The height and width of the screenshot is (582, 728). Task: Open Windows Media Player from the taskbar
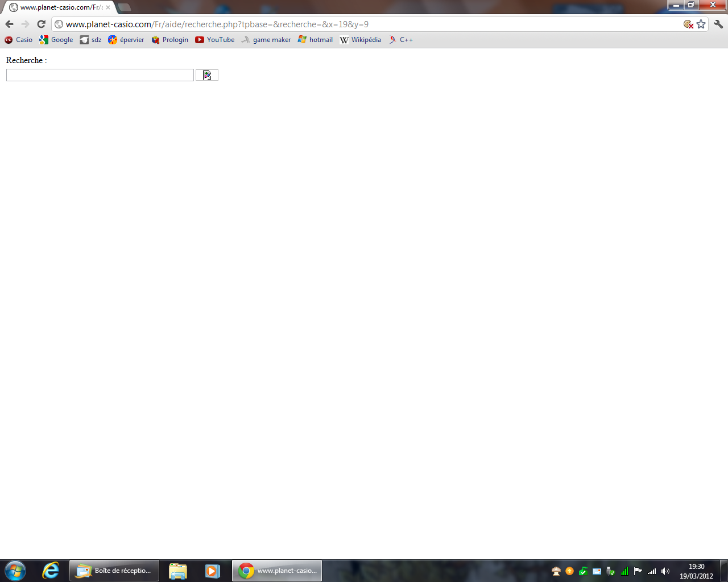213,571
